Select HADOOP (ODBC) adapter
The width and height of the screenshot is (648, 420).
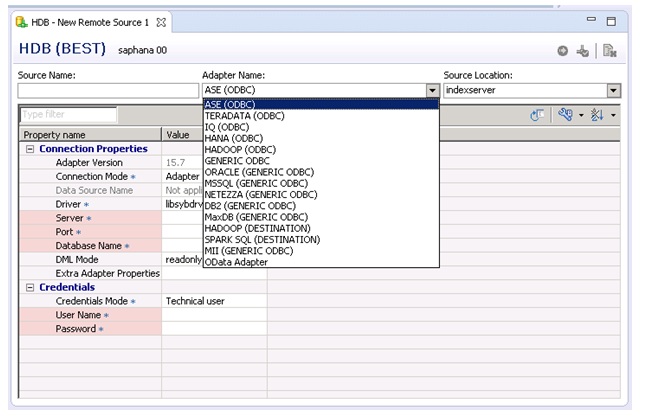coord(321,150)
